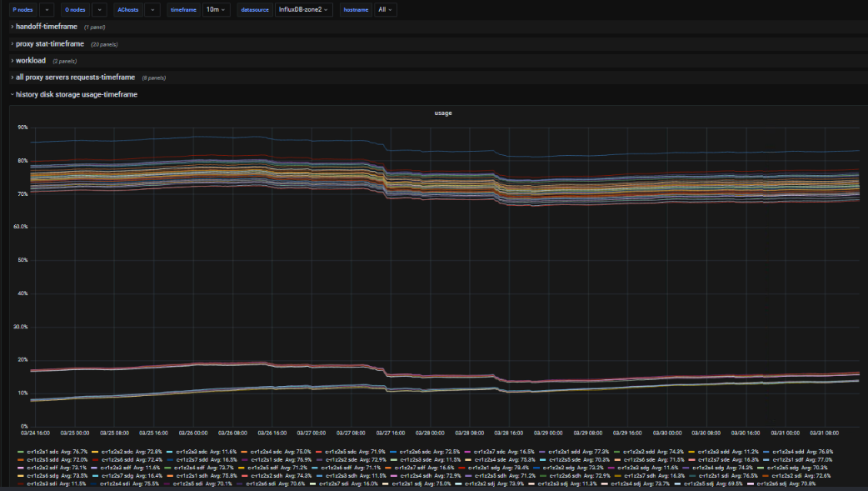
Task: Open the usage panel title menu
Action: [443, 113]
